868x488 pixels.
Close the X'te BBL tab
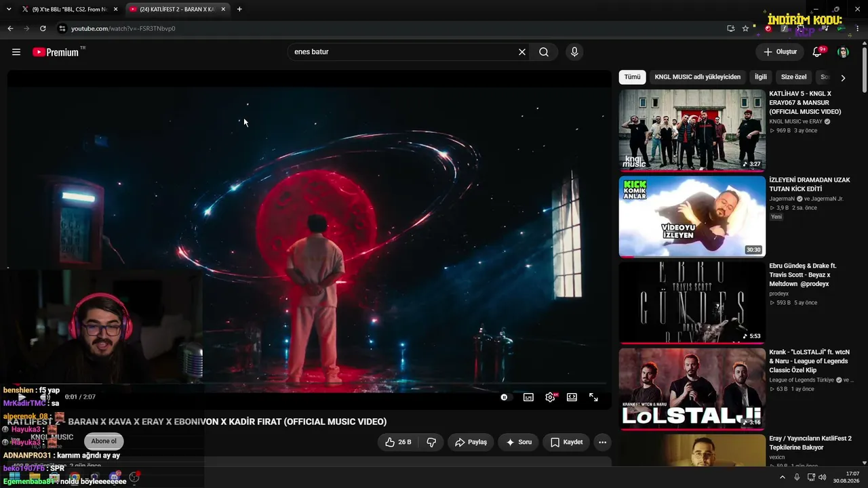[115, 9]
